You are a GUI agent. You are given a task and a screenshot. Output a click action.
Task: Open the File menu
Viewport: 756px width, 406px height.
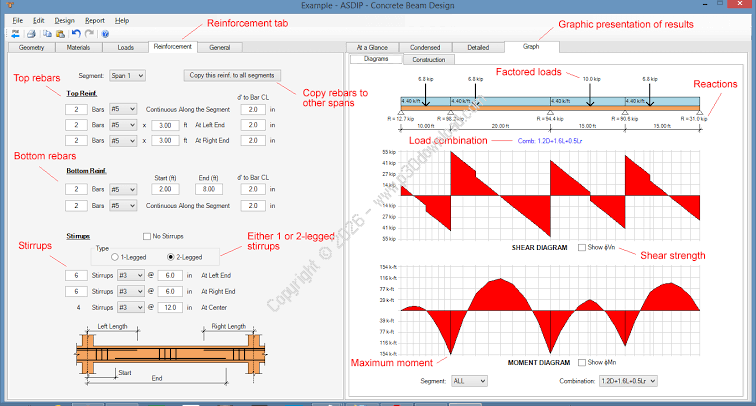[x=18, y=21]
